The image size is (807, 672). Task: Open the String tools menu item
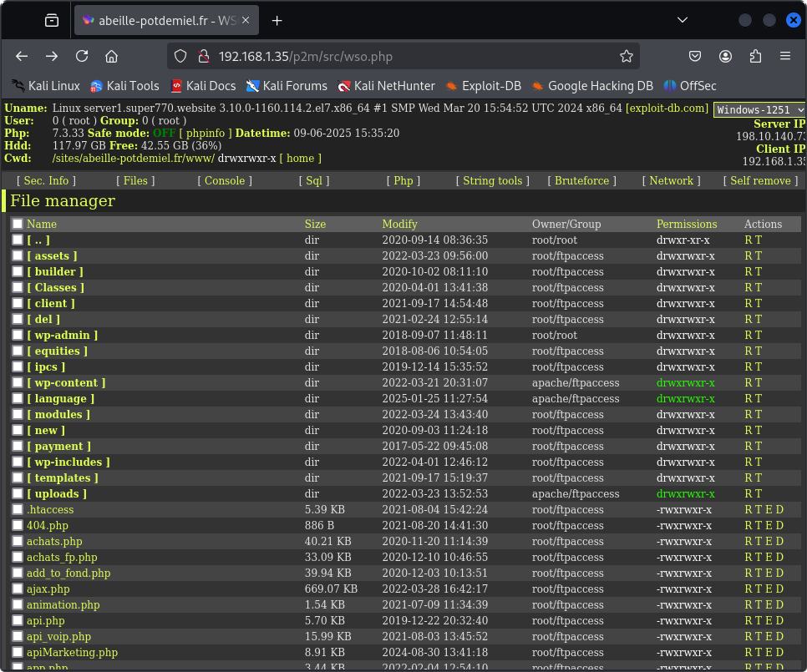click(492, 180)
